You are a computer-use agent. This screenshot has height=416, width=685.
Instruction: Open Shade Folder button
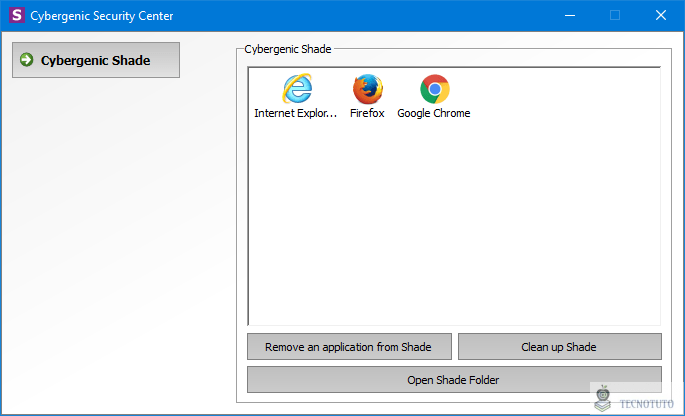[x=454, y=380]
